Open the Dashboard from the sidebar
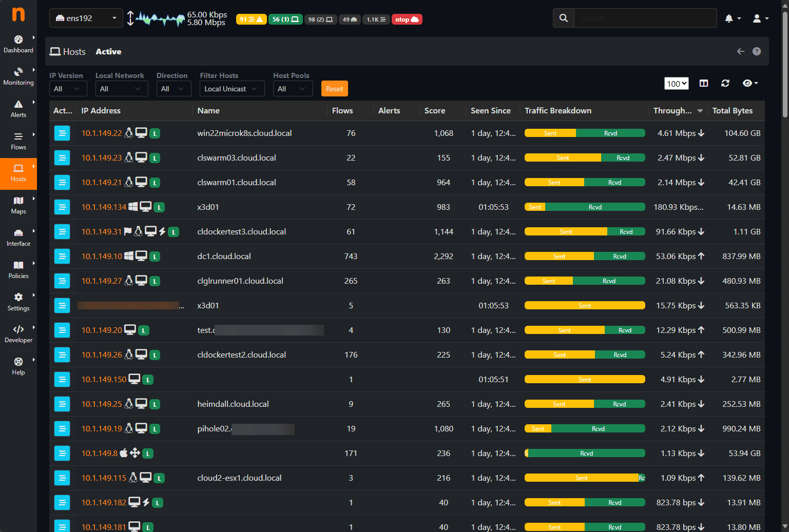 [x=18, y=44]
